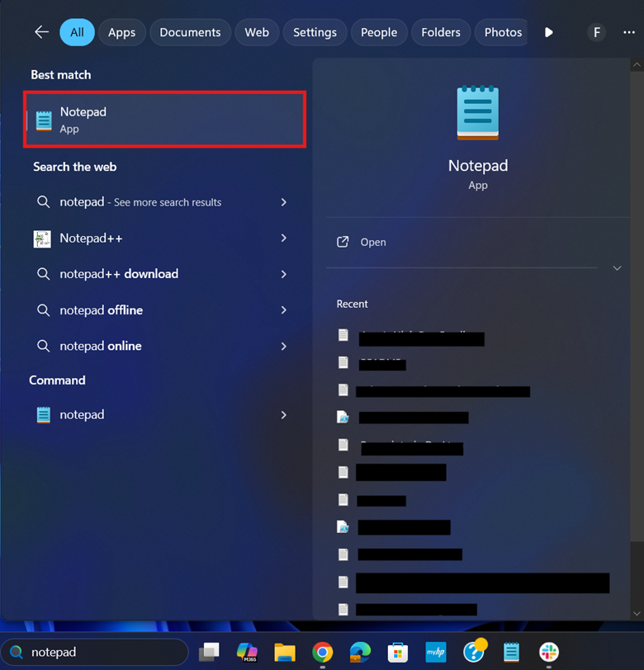The height and width of the screenshot is (670, 644).
Task: Open the Get Help icon in the taskbar
Action: [x=475, y=651]
